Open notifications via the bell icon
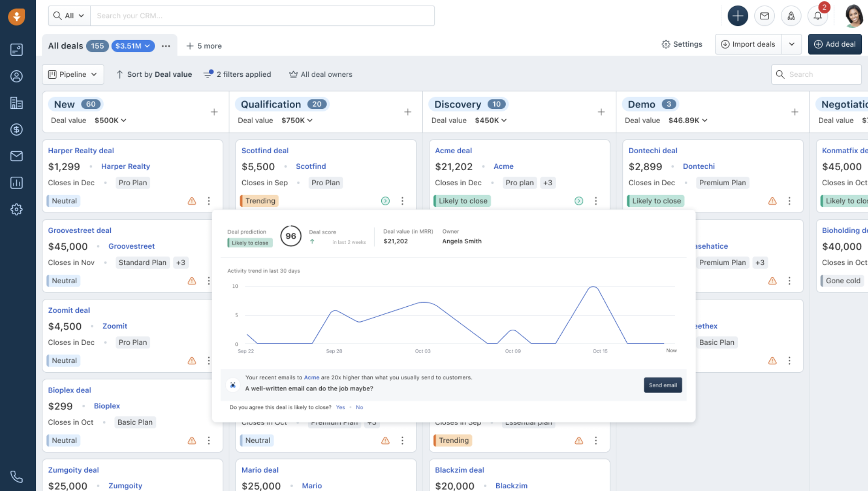Viewport: 868px width, 491px height. pos(818,16)
